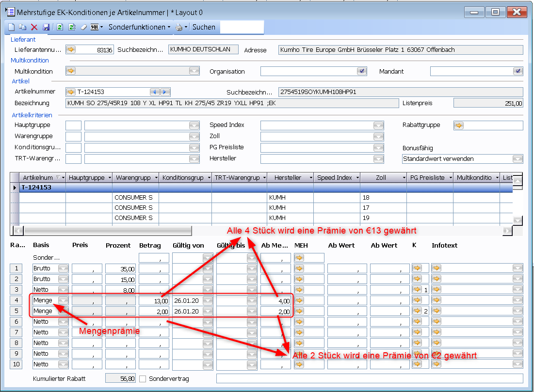Click the printer icon in toolbar
The image size is (534, 392).
(x=179, y=28)
